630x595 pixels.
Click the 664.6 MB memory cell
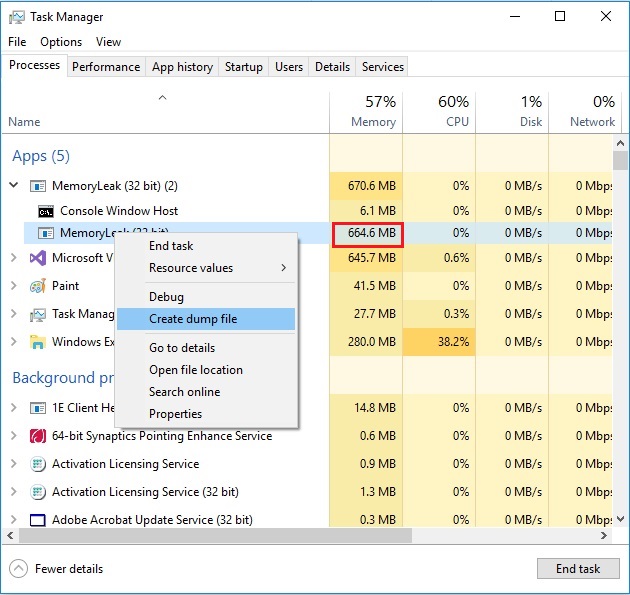tap(368, 234)
